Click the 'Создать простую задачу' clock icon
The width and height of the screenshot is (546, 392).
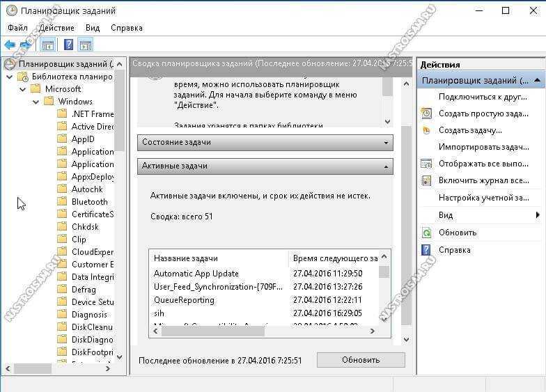pyautogui.click(x=426, y=113)
